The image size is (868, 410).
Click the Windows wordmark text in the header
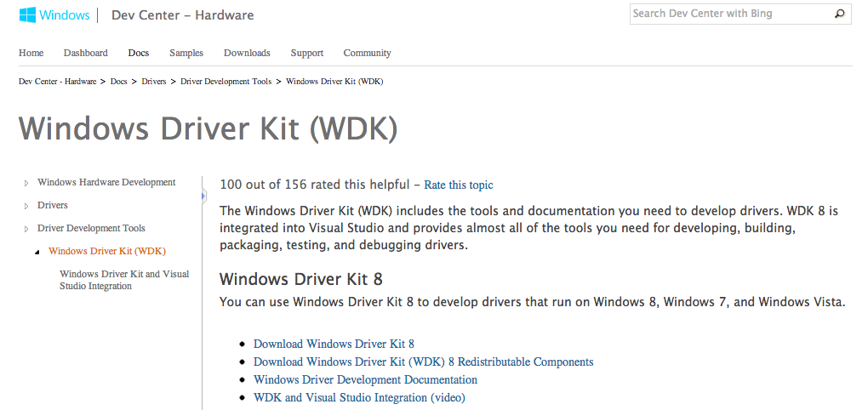click(x=64, y=15)
